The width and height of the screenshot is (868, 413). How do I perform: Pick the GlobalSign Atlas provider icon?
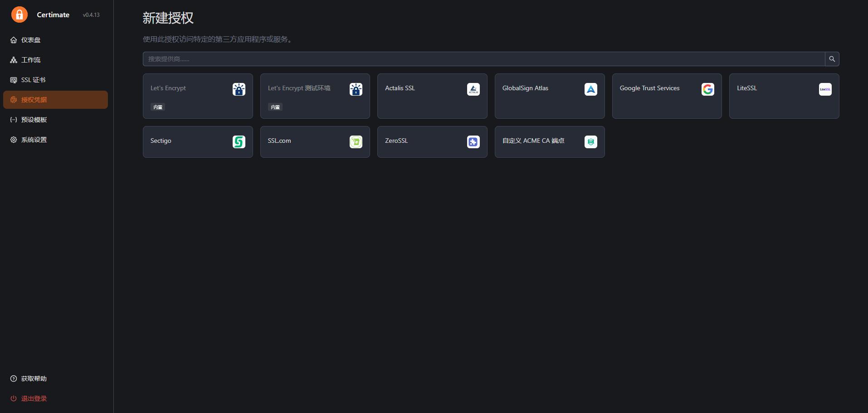point(591,89)
